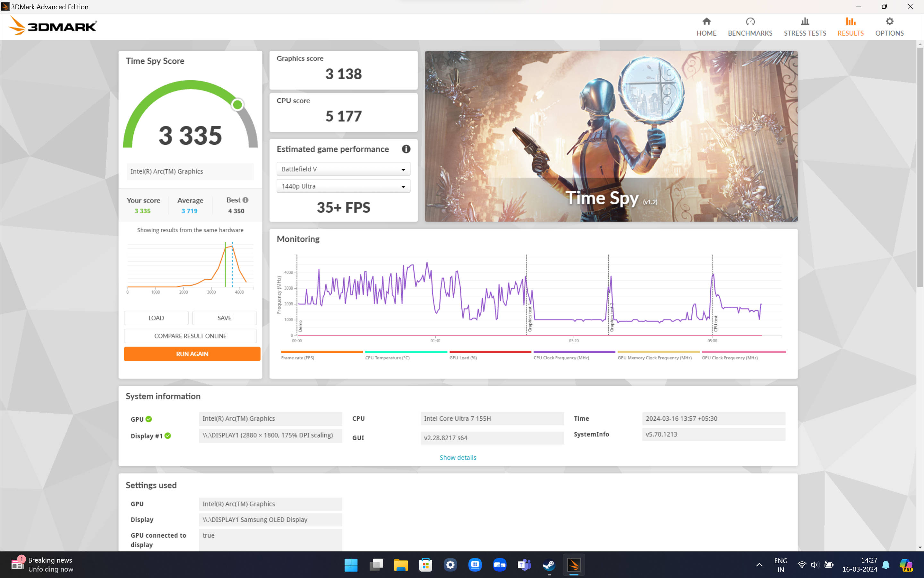The height and width of the screenshot is (578, 924).
Task: Click the GUI version v2.28.8217 s64
Action: 492,438
